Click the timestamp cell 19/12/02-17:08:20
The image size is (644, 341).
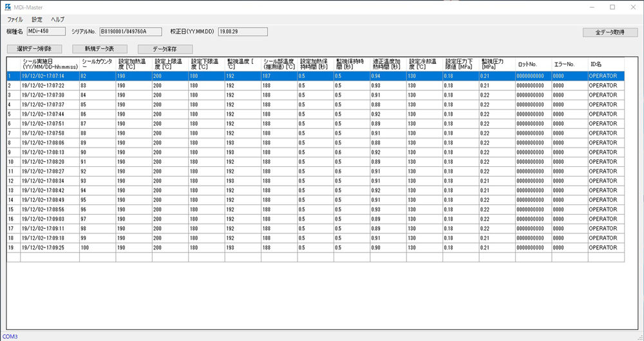[x=50, y=162]
